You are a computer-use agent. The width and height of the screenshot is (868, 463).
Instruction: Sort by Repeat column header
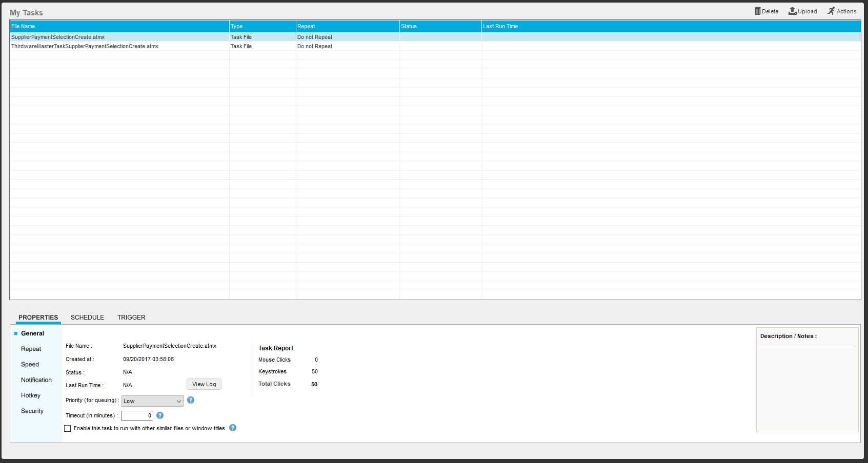(348, 26)
